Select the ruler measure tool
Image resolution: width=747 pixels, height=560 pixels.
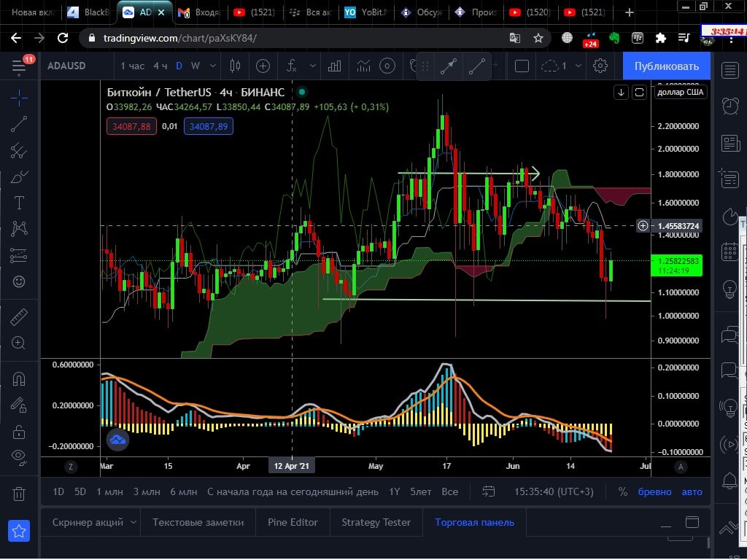tap(19, 316)
